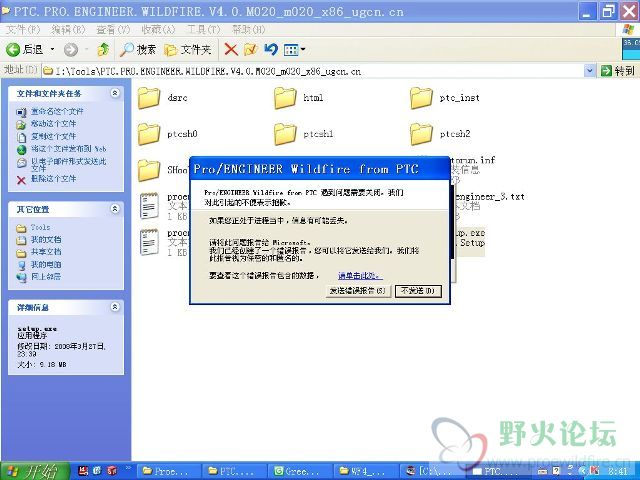Select the ptcsh0 folder icon

149,134
